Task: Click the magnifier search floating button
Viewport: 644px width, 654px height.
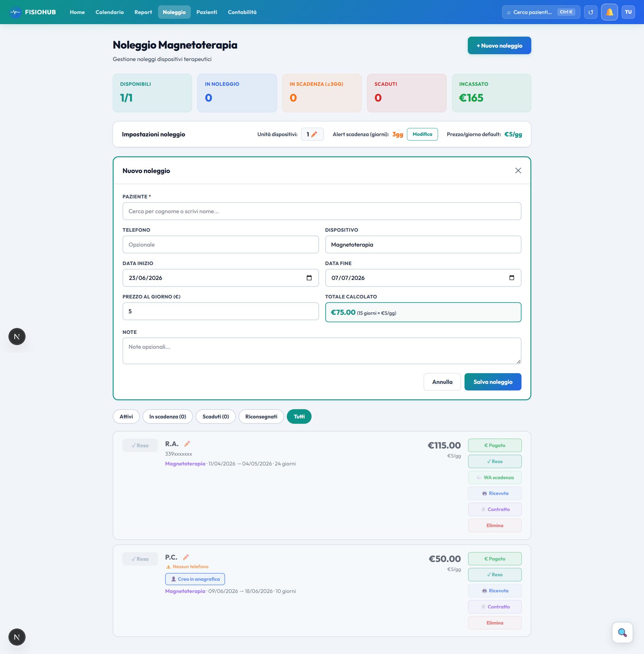Action: point(622,633)
